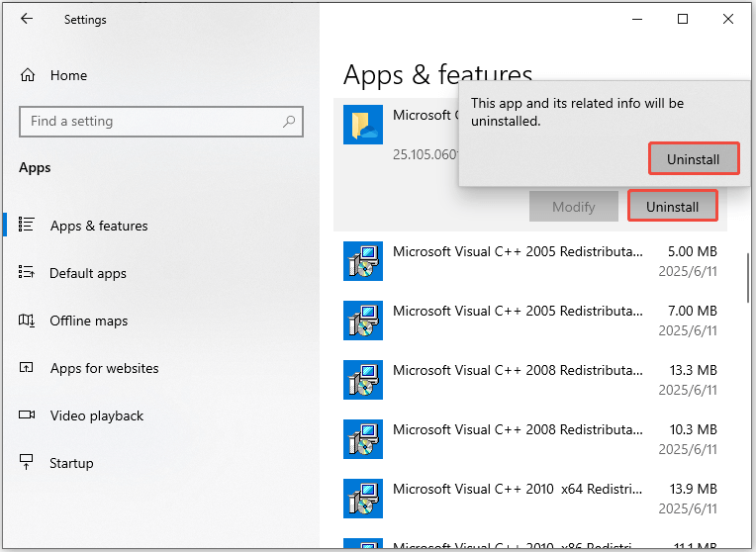
Task: Confirm Uninstall in the popup dialog
Action: 694,158
